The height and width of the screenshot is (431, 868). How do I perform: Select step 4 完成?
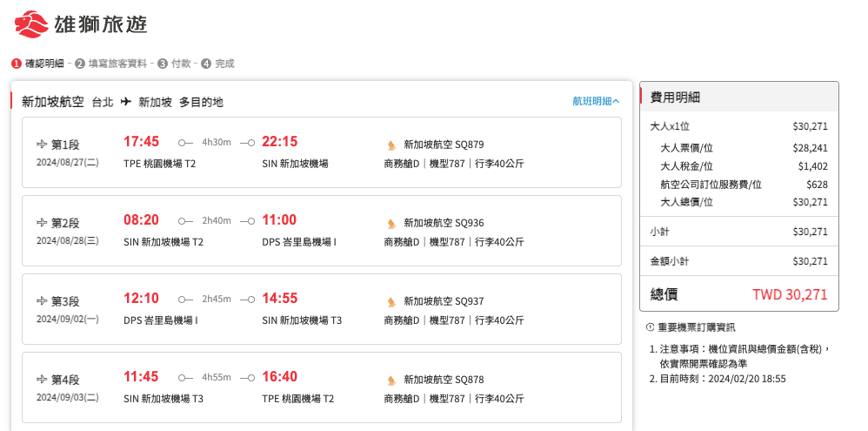click(x=217, y=64)
